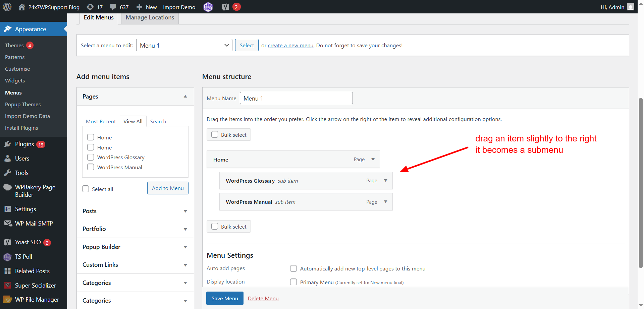Open the Install Plugins submenu item
Viewport: 644px width, 309px height.
(x=21, y=128)
